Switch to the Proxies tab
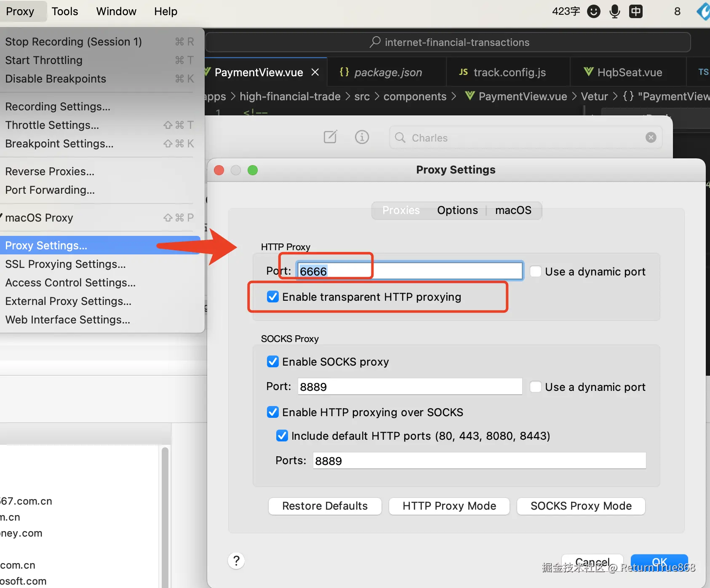Screen dimensions: 710x588 401,210
